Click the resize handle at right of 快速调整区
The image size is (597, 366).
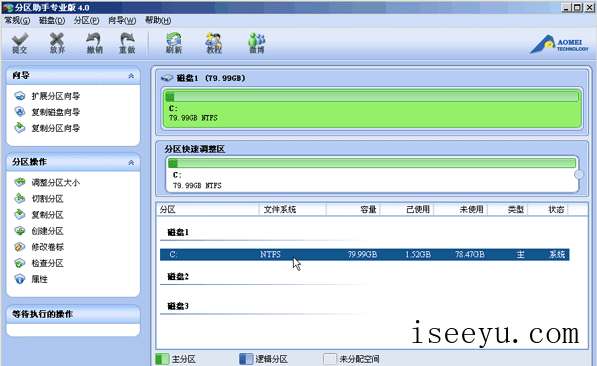coord(579,174)
